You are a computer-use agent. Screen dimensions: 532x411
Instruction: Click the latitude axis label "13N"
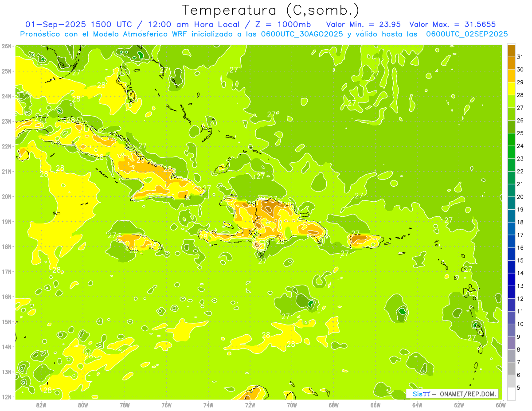(7, 372)
